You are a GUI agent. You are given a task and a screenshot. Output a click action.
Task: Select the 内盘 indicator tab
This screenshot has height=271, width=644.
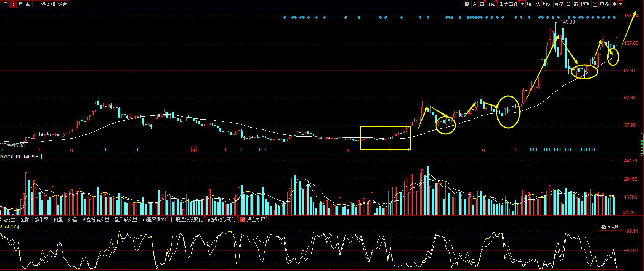pos(58,219)
